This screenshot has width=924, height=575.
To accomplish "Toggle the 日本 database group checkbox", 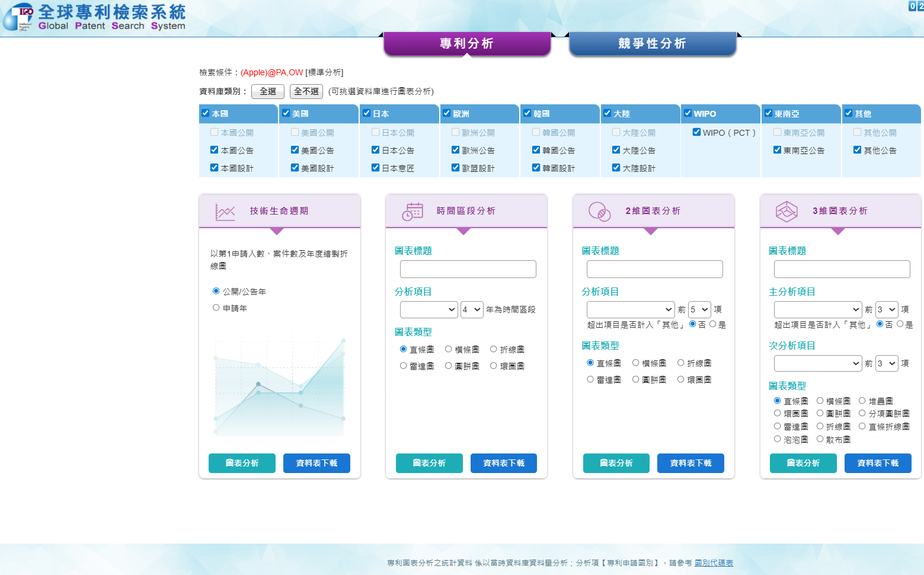I will (x=367, y=113).
